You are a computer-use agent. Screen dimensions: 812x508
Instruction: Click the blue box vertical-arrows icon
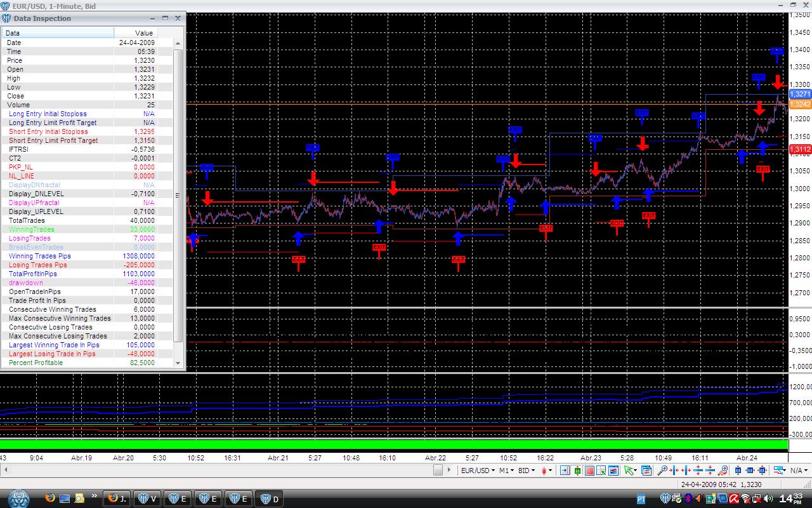pos(738,471)
